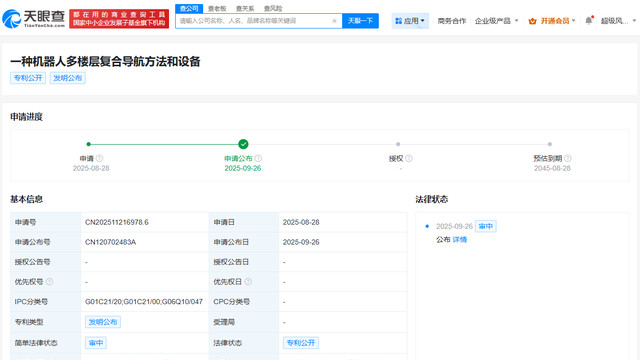Click the crown icon beside 开通会员
The width and height of the screenshot is (640, 360).
tap(532, 21)
